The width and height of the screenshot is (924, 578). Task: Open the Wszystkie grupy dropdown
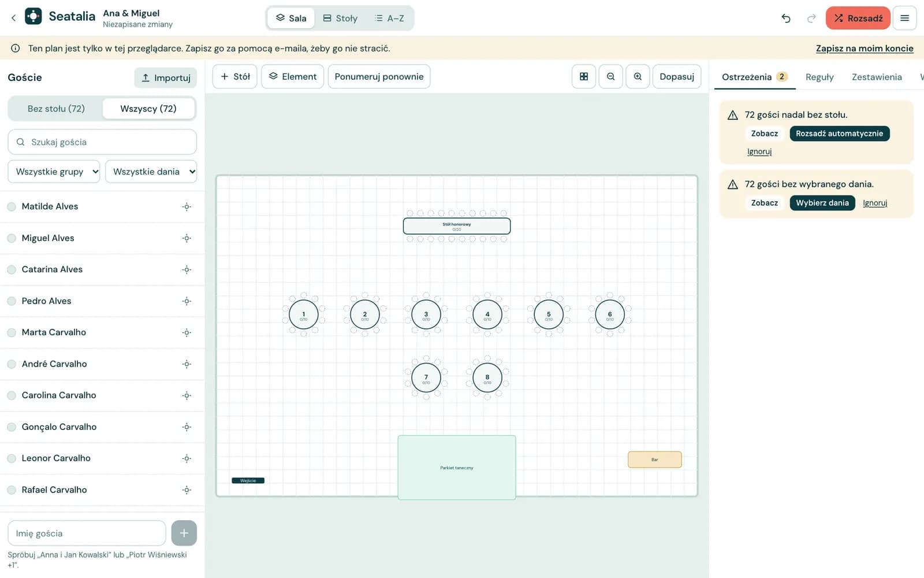pos(54,172)
